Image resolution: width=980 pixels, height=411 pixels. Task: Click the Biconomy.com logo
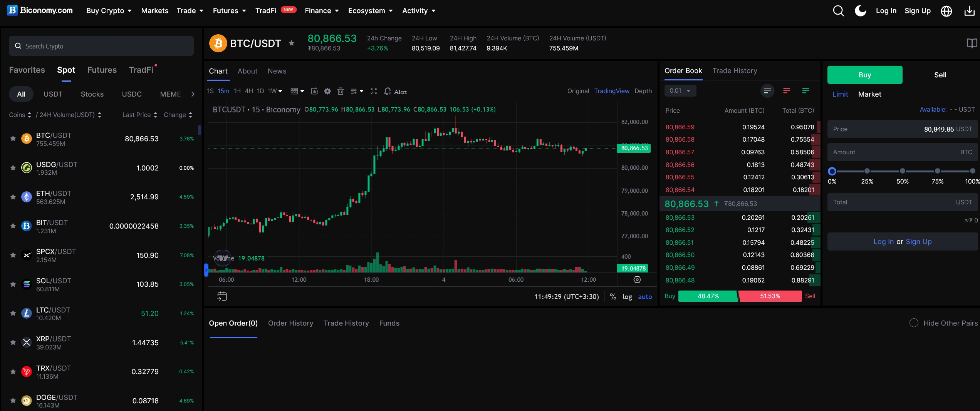[40, 10]
